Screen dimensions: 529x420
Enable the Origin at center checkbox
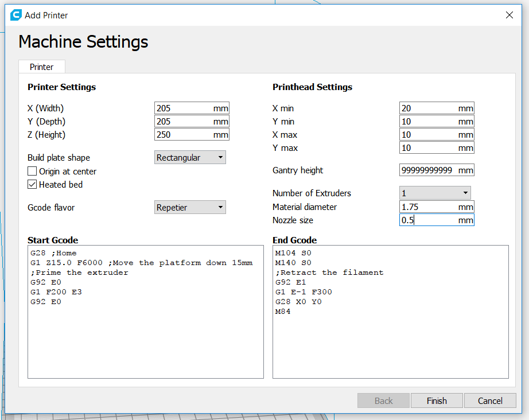[x=33, y=172]
